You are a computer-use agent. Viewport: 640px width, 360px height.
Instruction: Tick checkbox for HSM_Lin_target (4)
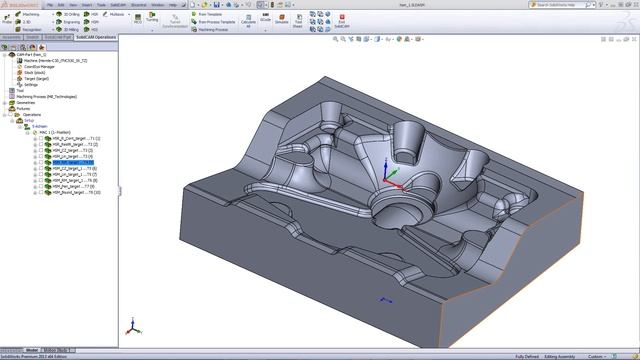pyautogui.click(x=41, y=156)
